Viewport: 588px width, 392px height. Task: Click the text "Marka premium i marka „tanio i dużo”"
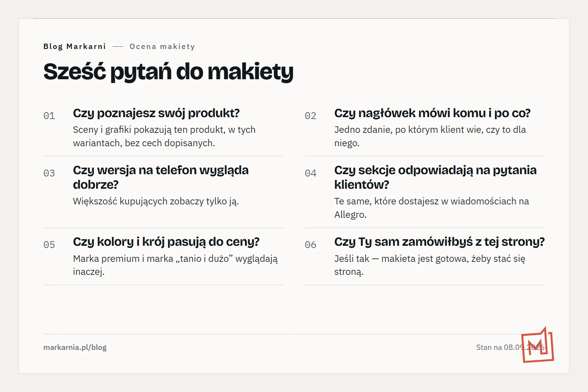pos(153,259)
